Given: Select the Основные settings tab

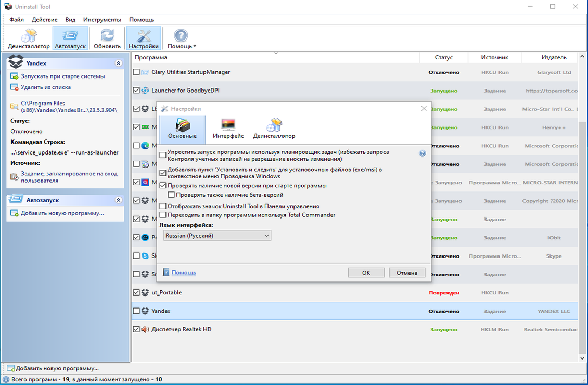Looking at the screenshot, I should [x=182, y=130].
